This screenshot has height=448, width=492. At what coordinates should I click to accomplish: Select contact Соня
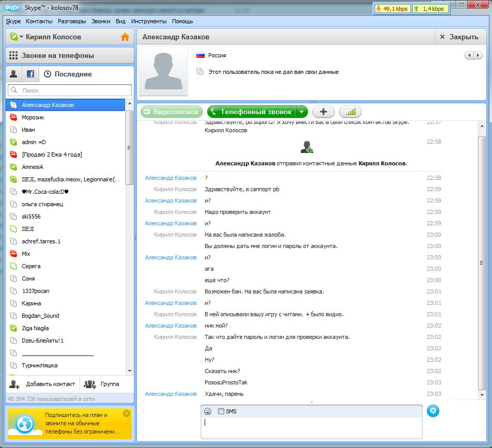coord(65,279)
